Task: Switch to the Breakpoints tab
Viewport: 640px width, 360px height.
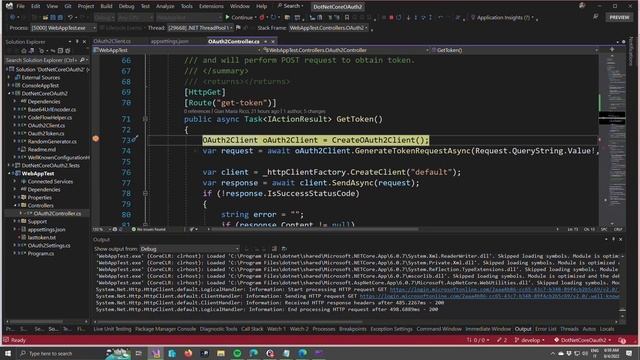Action: 353,329
